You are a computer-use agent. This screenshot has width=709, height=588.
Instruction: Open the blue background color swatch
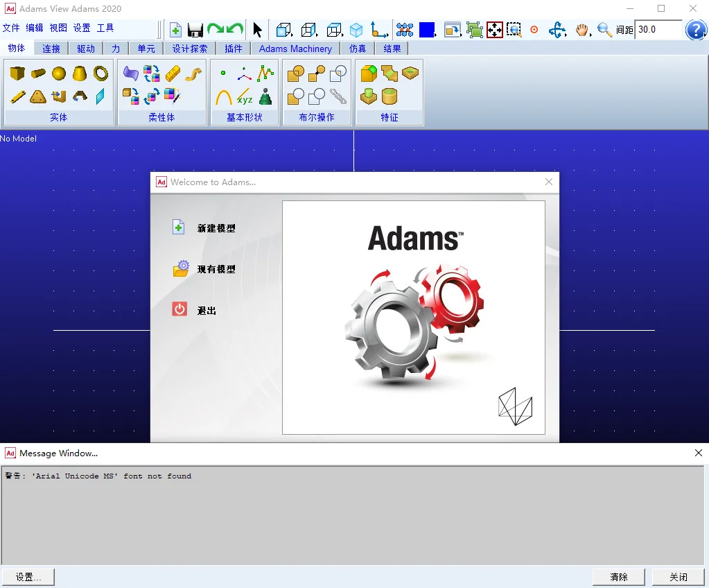tap(428, 30)
